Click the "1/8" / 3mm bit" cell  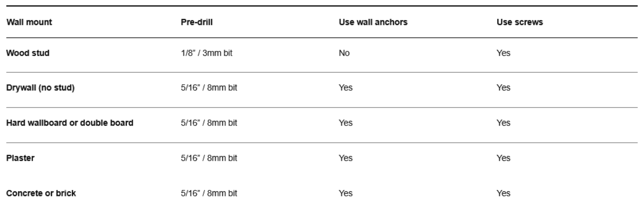pos(206,53)
